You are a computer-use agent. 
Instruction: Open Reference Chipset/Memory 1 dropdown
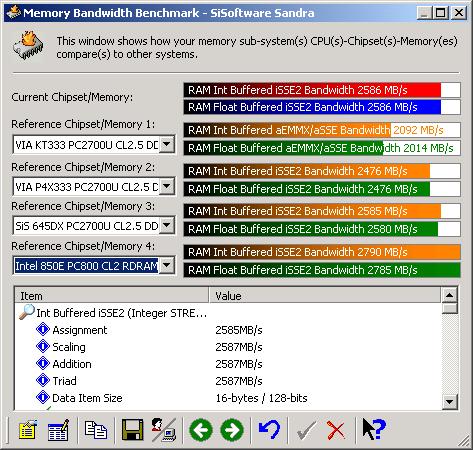[166, 145]
